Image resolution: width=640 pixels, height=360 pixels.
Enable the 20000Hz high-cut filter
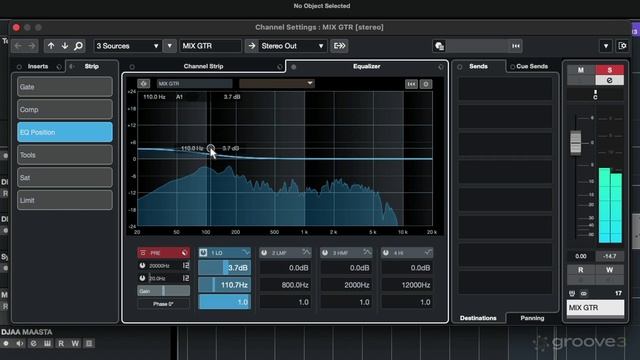tap(142, 266)
